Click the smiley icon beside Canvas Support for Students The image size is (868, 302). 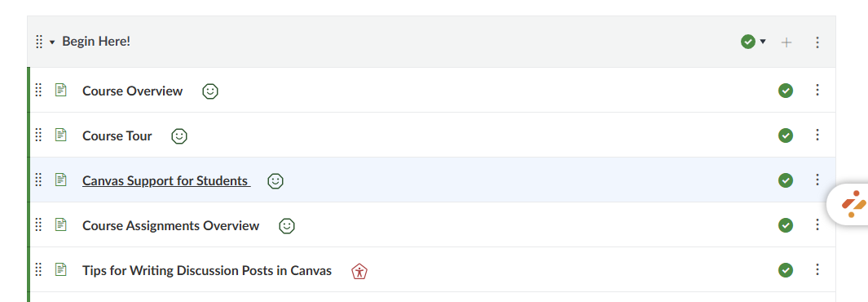tap(275, 180)
